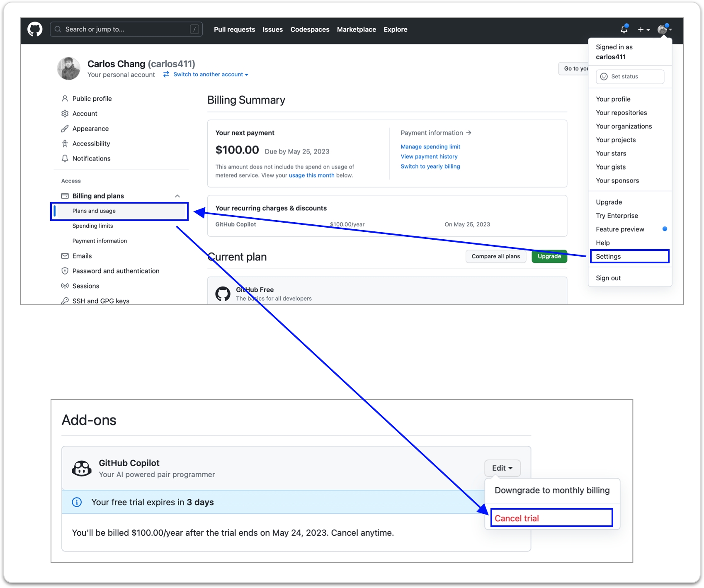Viewport: 704px width, 588px height.
Task: Click the smiley icon in Set status
Action: click(604, 77)
